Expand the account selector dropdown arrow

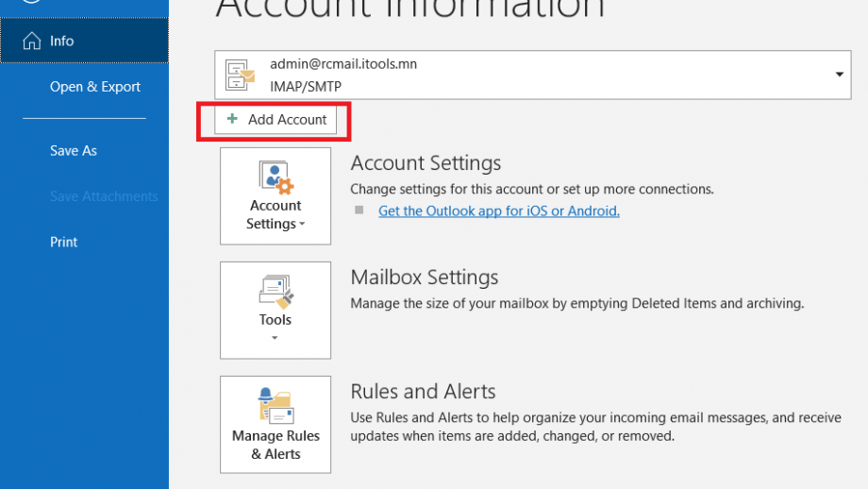[839, 75]
